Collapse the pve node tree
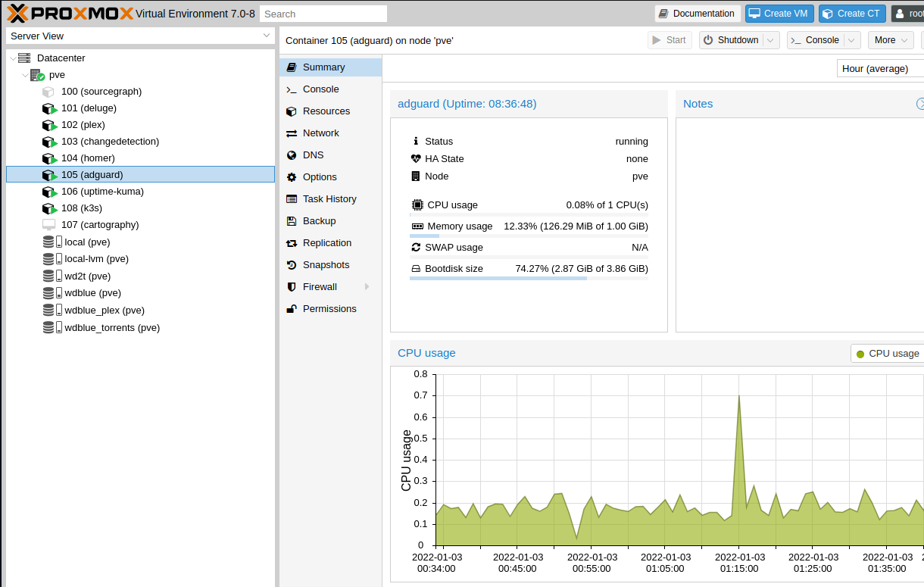This screenshot has height=587, width=924. tap(25, 75)
